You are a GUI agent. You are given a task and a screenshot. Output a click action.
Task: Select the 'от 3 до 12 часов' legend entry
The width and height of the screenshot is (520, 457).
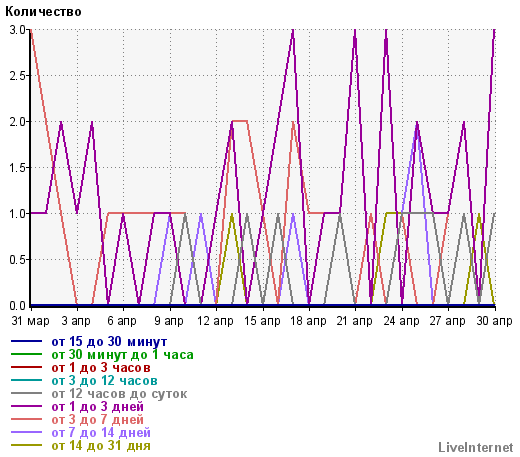pos(104,381)
